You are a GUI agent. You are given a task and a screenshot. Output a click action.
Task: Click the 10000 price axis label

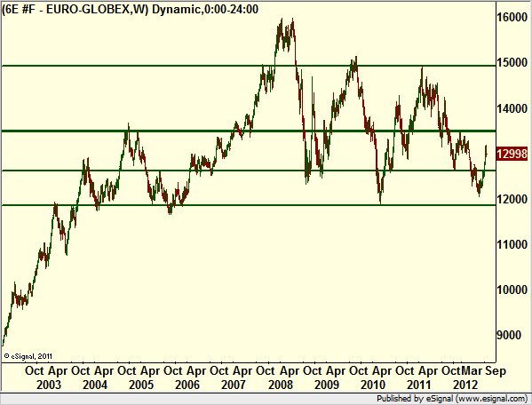click(512, 290)
